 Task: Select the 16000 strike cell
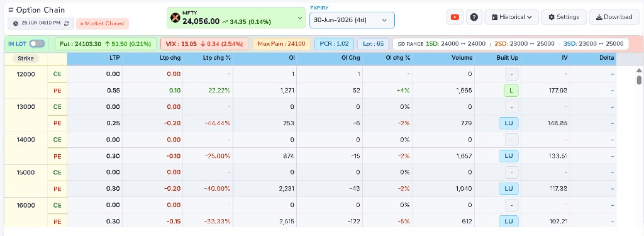[26, 213]
